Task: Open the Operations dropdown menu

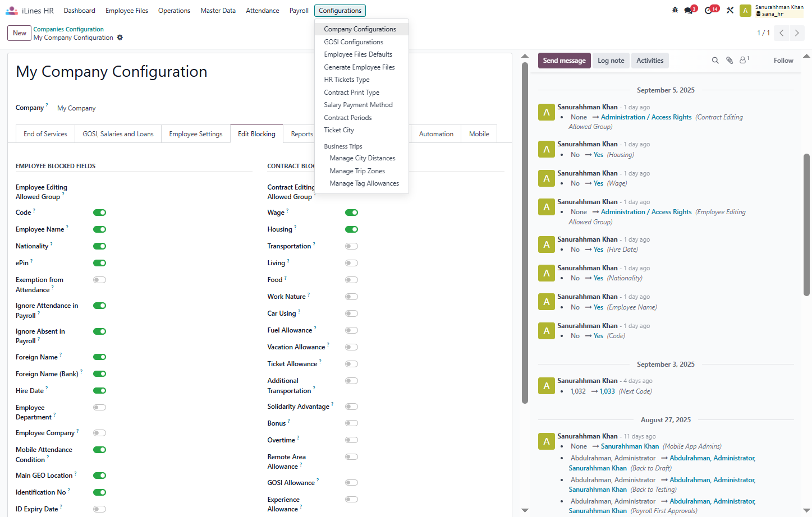Action: 174,11
